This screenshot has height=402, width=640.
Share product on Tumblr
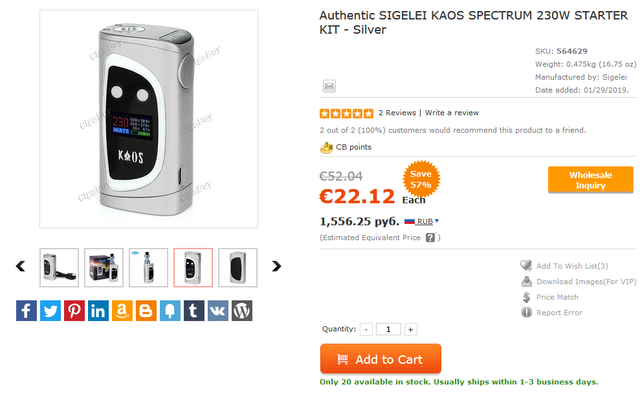[194, 311]
